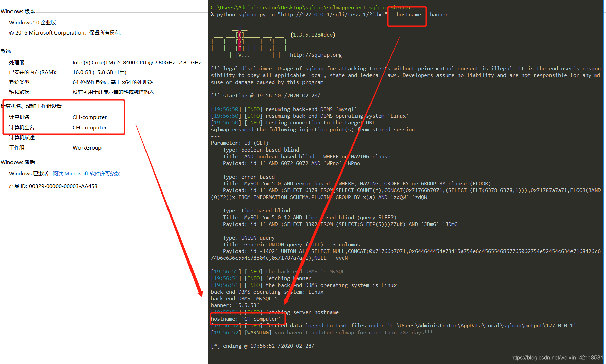Click the hostname: 'CH-computer' output line
This screenshot has width=606, height=364.
(x=246, y=319)
